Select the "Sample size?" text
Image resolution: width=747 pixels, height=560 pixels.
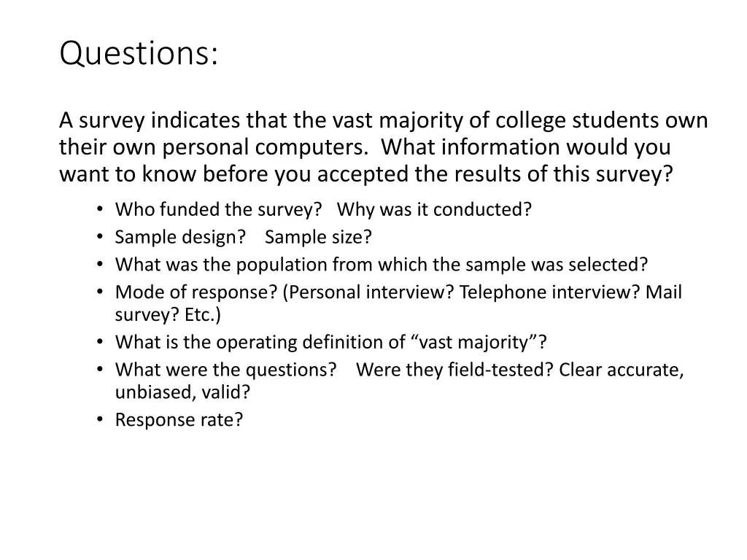pyautogui.click(x=318, y=238)
